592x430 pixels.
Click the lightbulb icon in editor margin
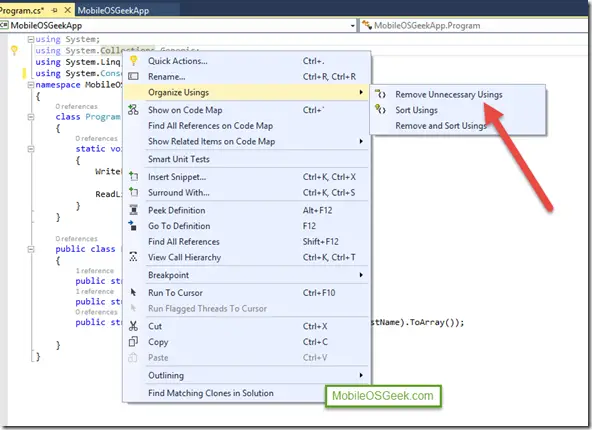coord(14,50)
